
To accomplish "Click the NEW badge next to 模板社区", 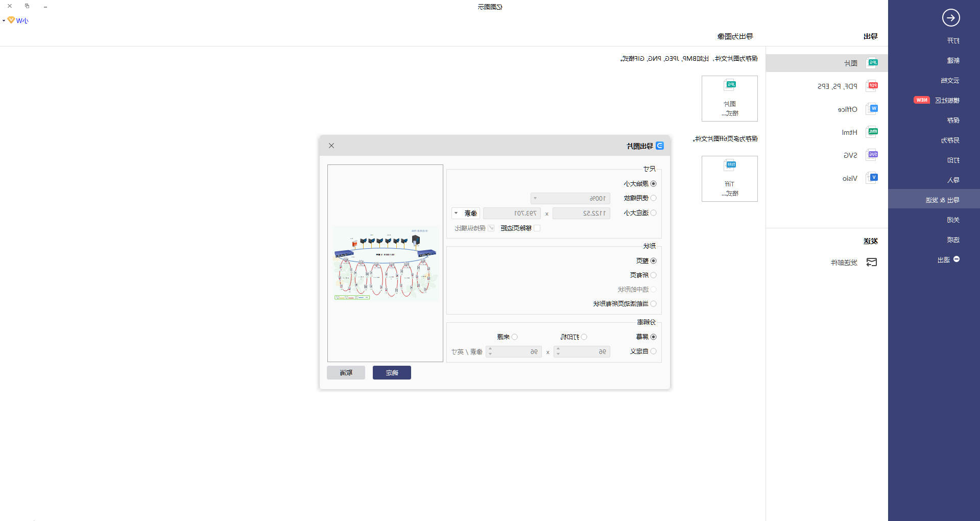I will click(x=922, y=100).
